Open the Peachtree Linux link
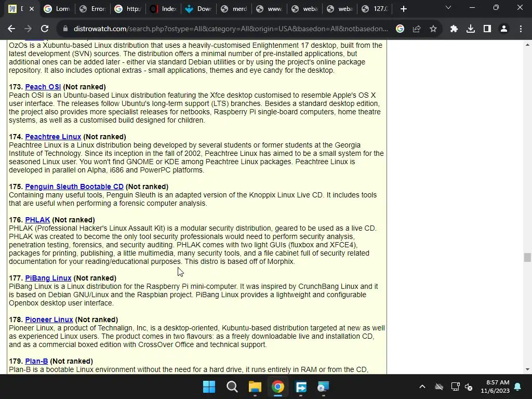Image resolution: width=532 pixels, height=399 pixels. click(53, 137)
